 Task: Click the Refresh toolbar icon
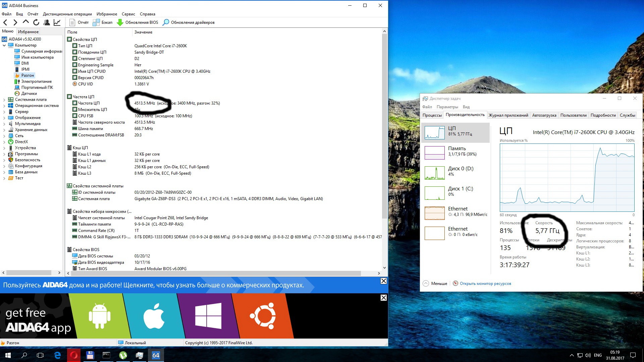pyautogui.click(x=36, y=22)
